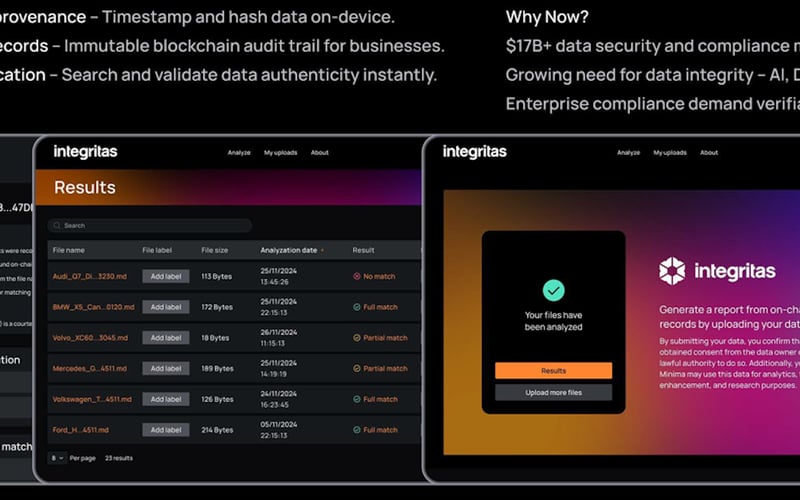
Task: Click the integritas logo in the upload window header
Action: 474,152
